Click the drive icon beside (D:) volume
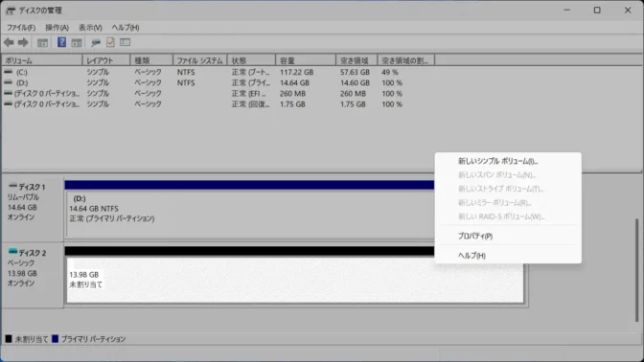The height and width of the screenshot is (362, 644). tap(9, 82)
